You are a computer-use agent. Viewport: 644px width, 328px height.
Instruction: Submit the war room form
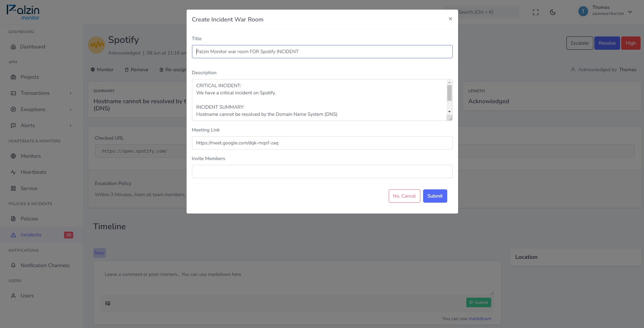click(x=435, y=196)
